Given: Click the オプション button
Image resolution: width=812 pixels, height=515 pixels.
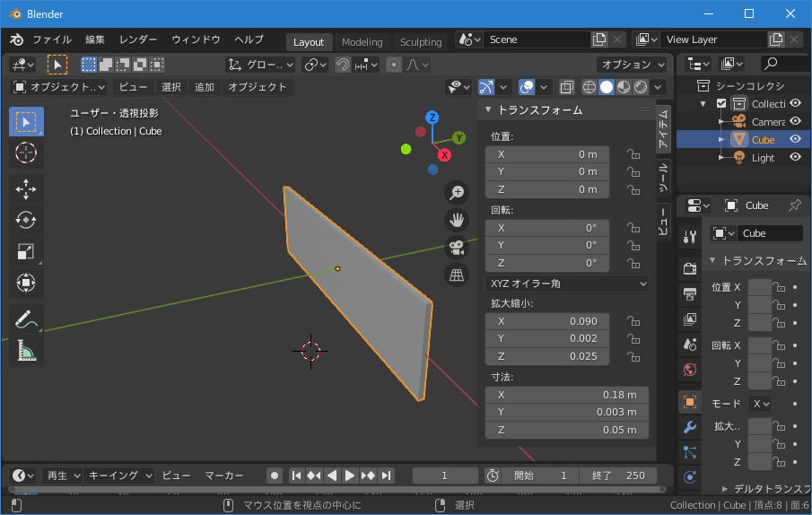Looking at the screenshot, I should [x=632, y=65].
